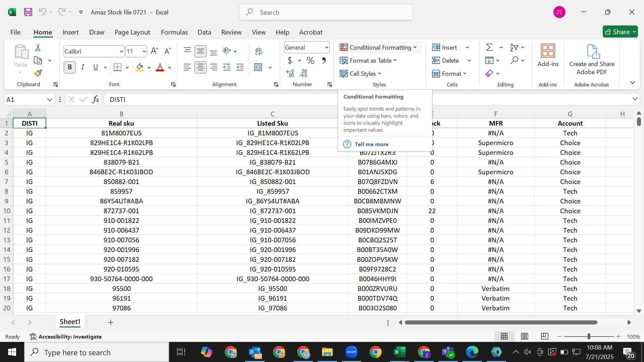Set Align Left horizontal alignment
Screen dimensions: 644x362
(187, 67)
